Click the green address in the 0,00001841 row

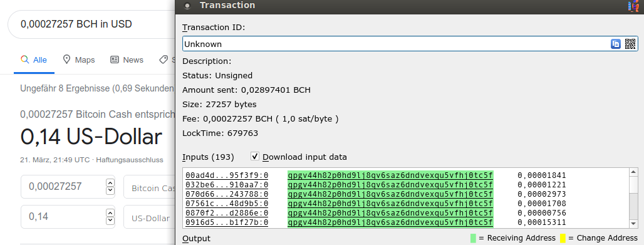pyautogui.click(x=390, y=175)
